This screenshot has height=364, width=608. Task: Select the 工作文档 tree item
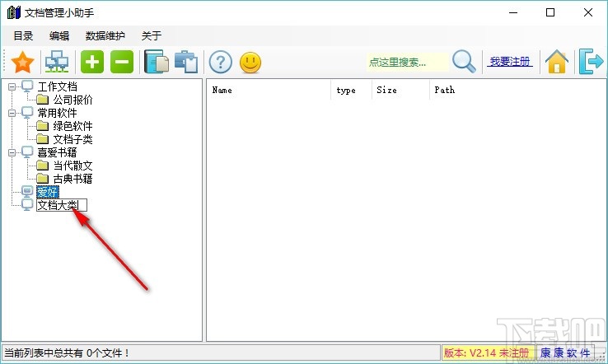[58, 86]
